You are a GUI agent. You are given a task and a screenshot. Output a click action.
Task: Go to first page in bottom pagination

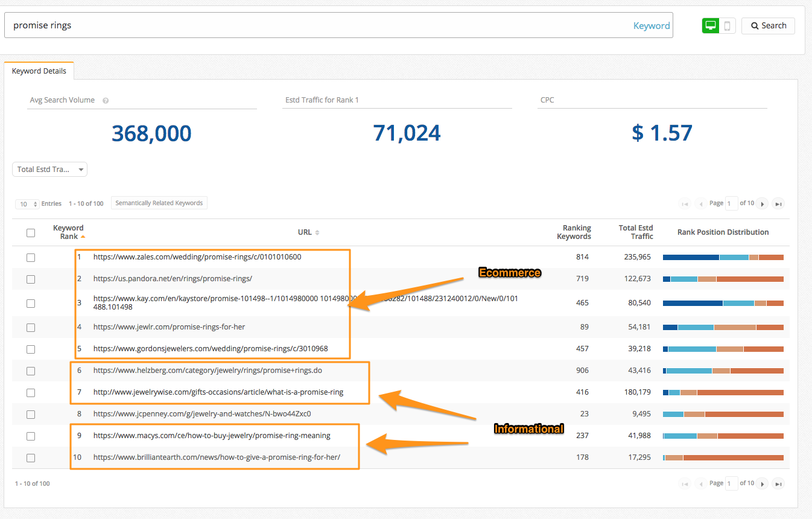click(685, 483)
